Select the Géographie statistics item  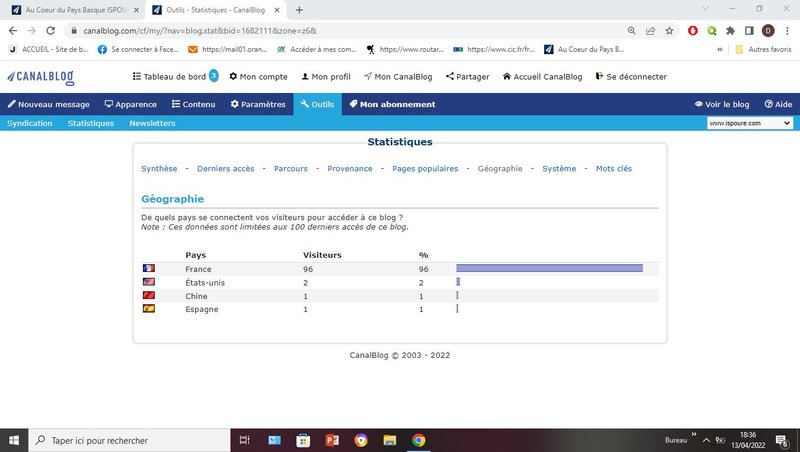(x=500, y=168)
